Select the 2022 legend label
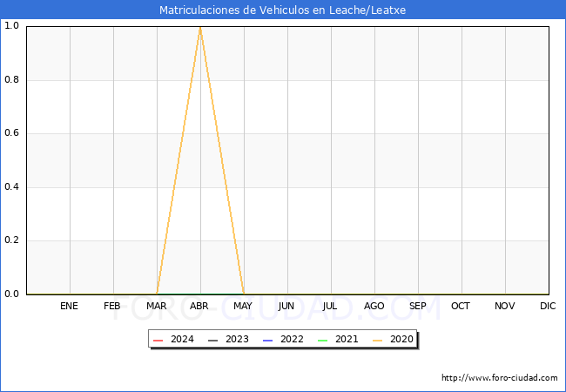This screenshot has height=392, width=566. (292, 340)
